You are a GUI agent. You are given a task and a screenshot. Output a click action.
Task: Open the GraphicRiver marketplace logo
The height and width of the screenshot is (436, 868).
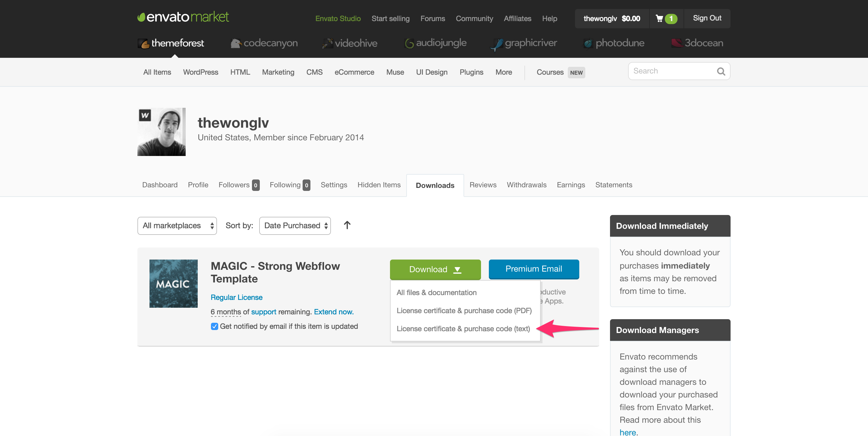click(524, 43)
